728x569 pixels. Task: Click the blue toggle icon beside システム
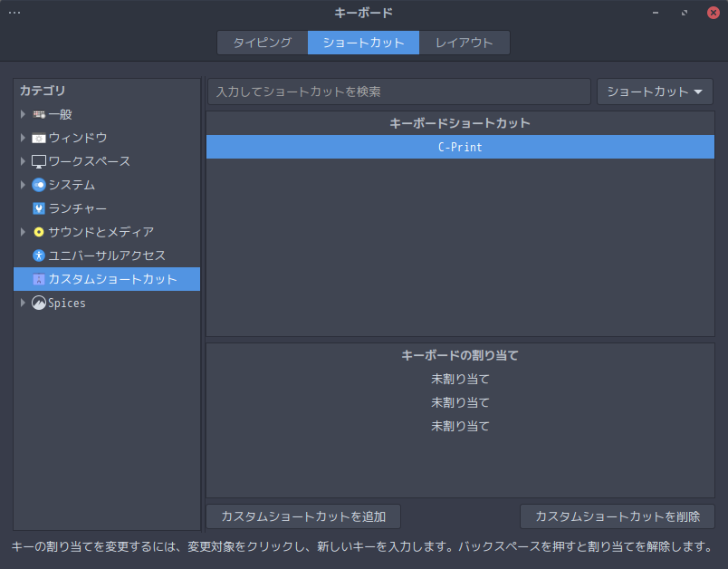tap(39, 185)
